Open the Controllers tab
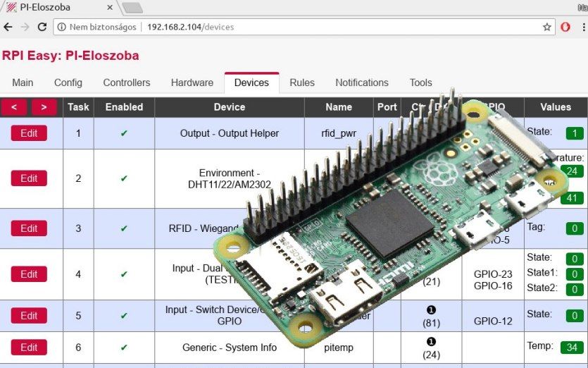Viewport: 588px width, 368px height. coord(126,82)
